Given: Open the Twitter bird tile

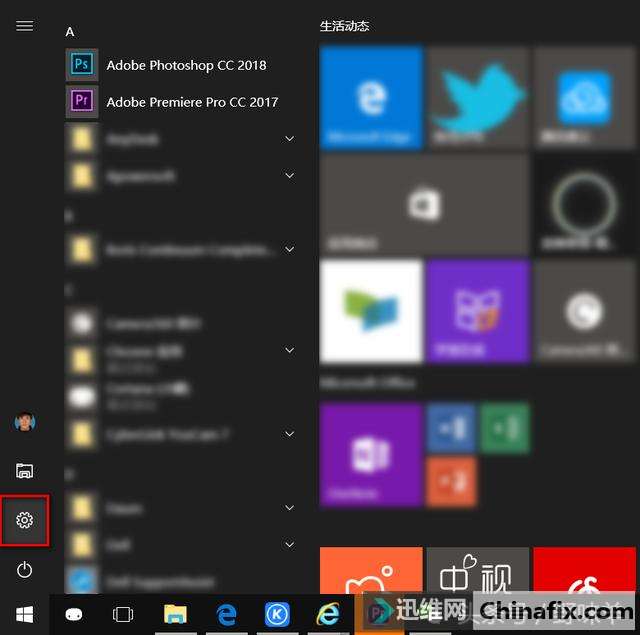Looking at the screenshot, I should point(478,97).
